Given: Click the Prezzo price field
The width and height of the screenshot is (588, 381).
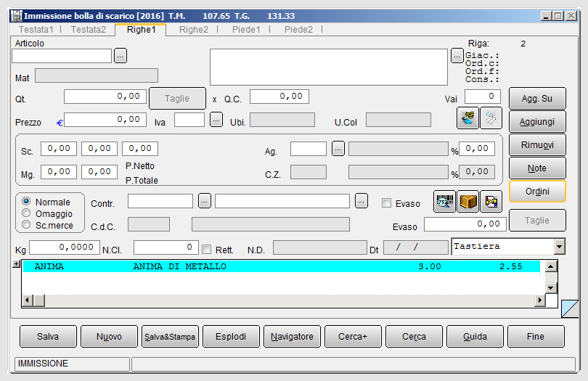Looking at the screenshot, I should (105, 120).
